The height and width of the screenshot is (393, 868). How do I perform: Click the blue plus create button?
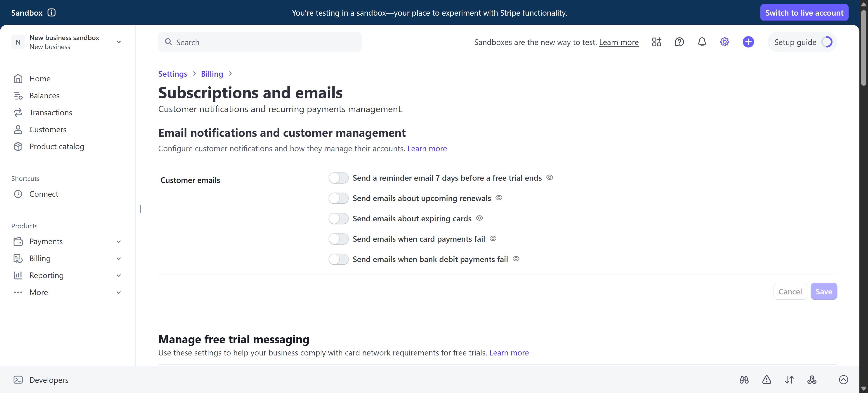[748, 42]
